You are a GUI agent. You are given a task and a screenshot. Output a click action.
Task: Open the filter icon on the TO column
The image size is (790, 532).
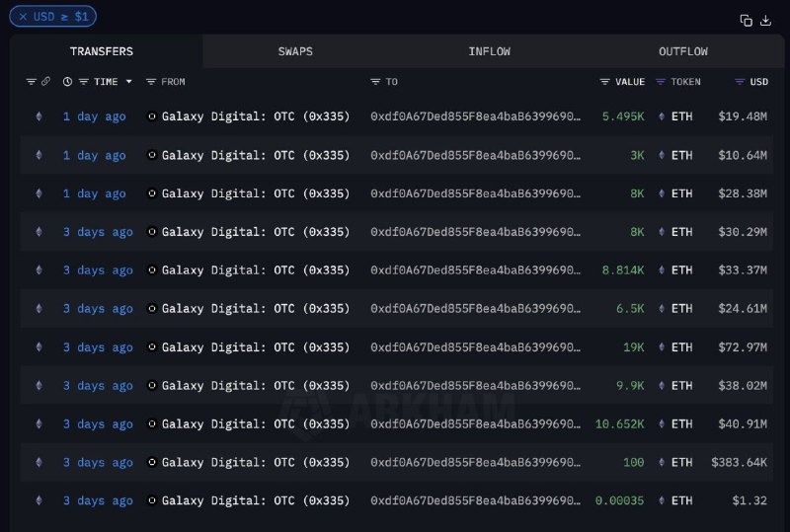point(375,82)
